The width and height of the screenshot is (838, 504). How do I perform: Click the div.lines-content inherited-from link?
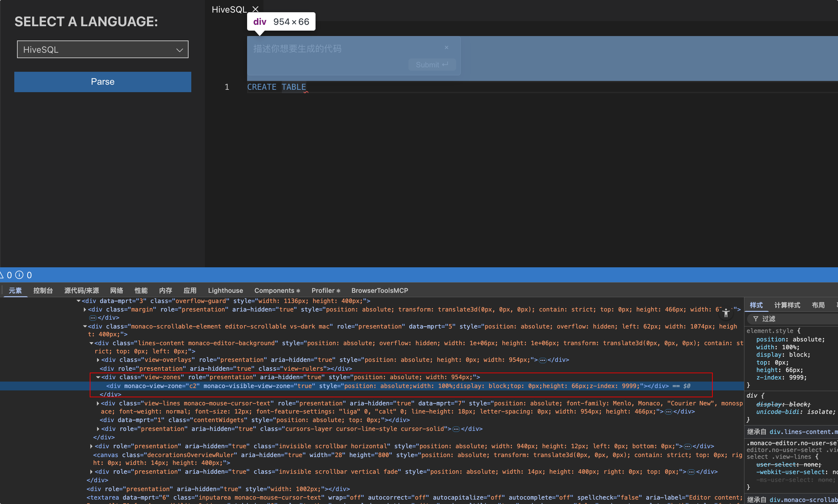[x=803, y=432]
